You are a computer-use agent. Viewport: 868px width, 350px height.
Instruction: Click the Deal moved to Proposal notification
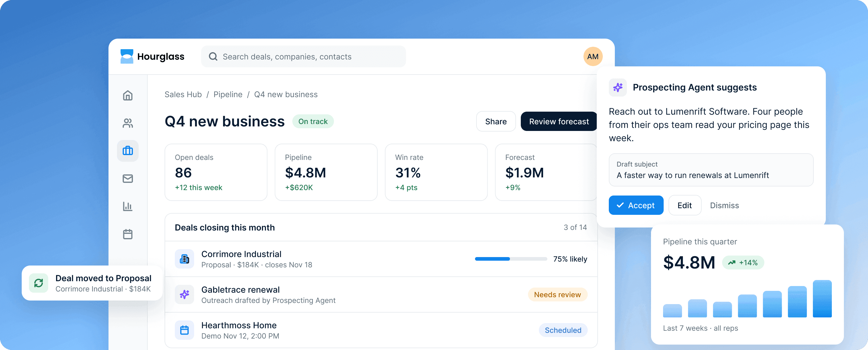(92, 283)
